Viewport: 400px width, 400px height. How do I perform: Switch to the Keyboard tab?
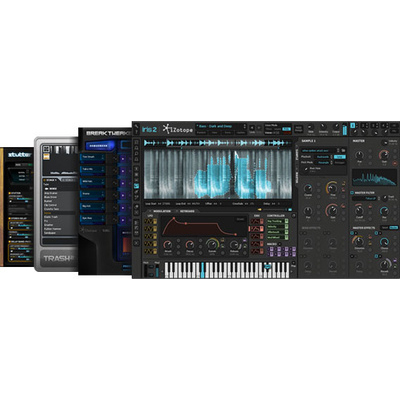(x=187, y=211)
